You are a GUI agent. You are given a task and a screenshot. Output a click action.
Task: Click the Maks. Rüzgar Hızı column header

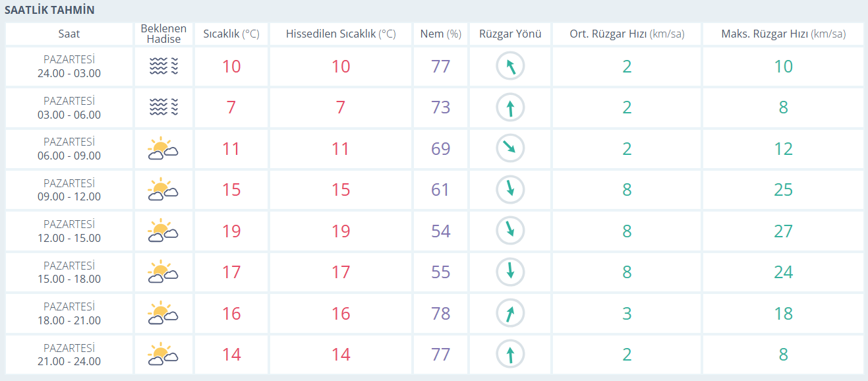783,34
